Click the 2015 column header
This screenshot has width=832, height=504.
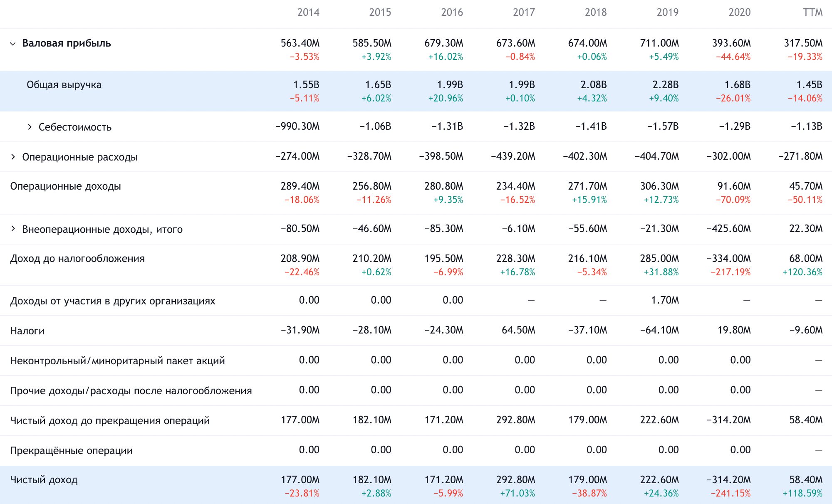pos(380,12)
